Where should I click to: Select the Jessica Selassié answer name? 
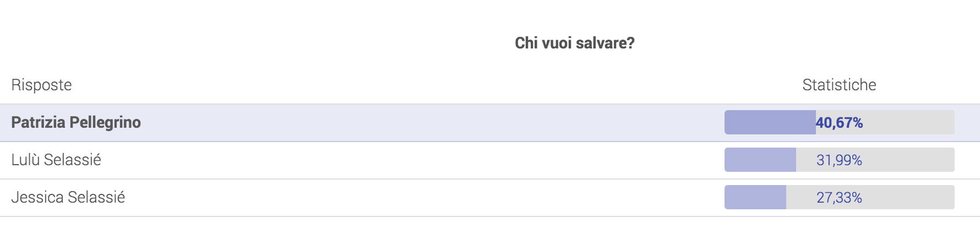click(x=68, y=197)
